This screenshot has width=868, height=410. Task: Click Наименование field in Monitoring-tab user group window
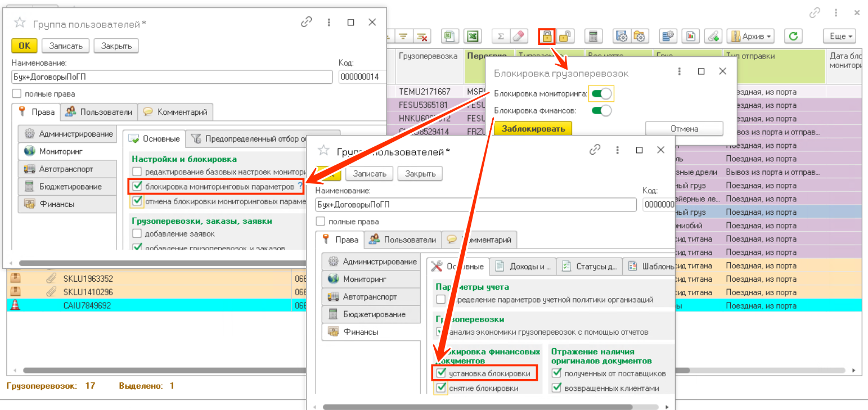tap(172, 77)
